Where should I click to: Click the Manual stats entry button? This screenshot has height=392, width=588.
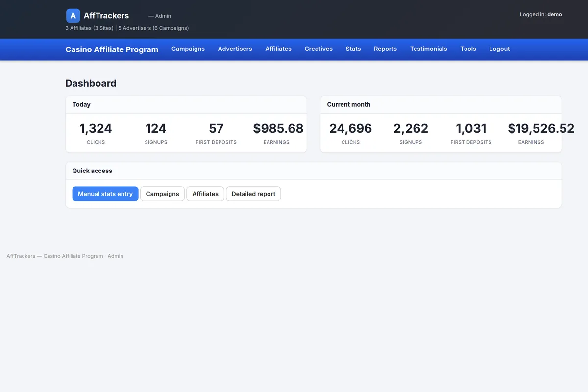coord(105,194)
